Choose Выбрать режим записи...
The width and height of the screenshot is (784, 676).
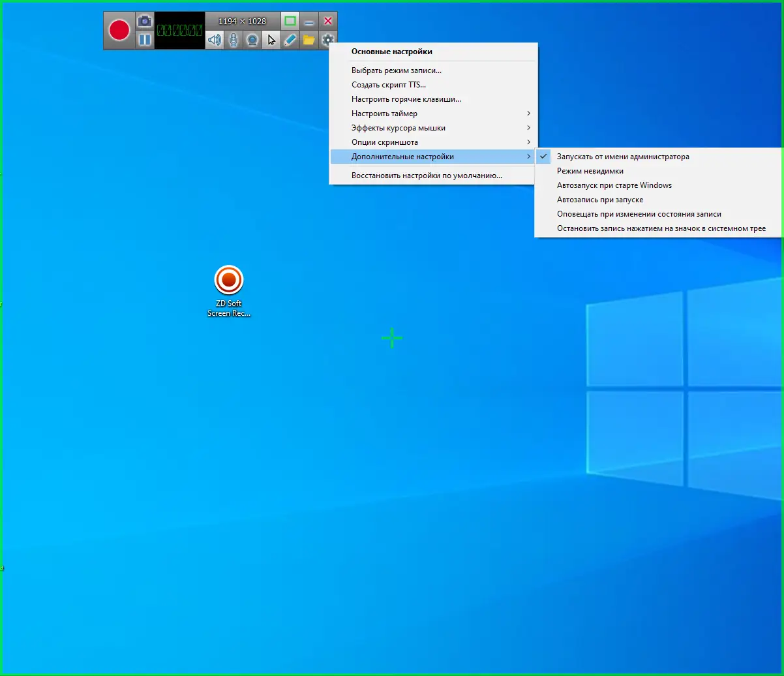434,70
